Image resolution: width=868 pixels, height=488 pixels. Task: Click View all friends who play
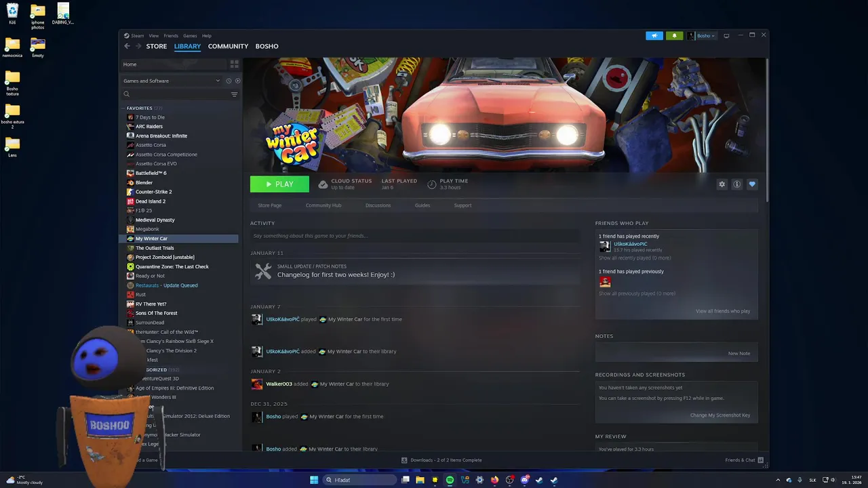(723, 311)
